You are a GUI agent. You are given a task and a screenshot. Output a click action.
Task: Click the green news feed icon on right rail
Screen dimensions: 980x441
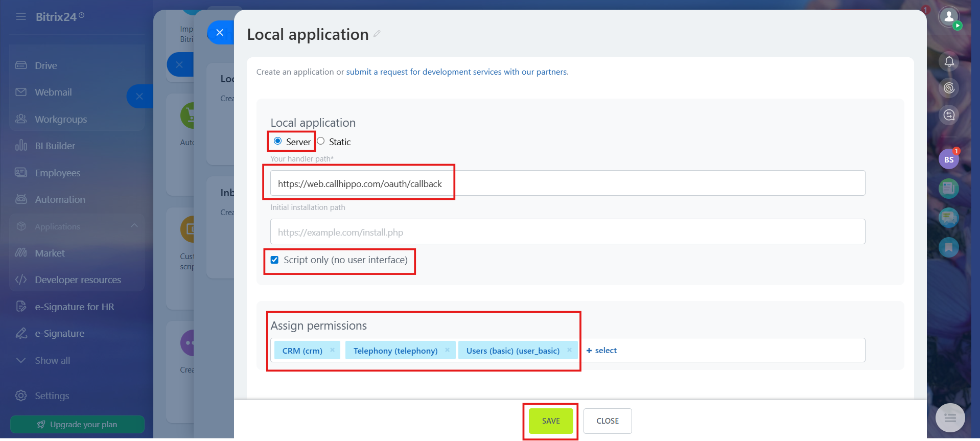click(949, 189)
